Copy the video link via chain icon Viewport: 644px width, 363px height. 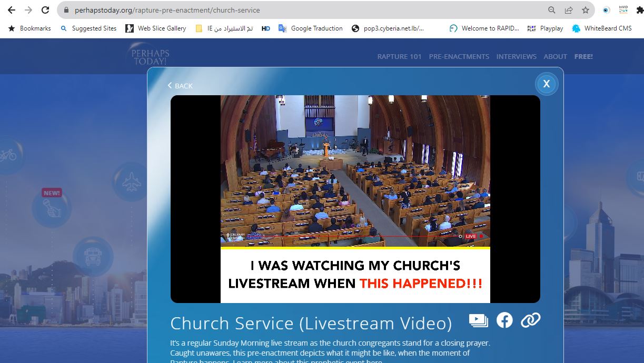click(x=530, y=320)
